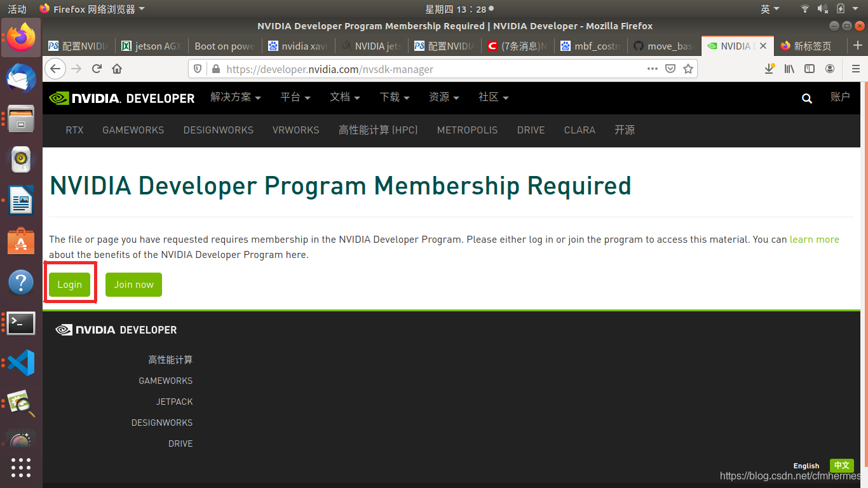Click the Firefox icon in the dock
Viewport: 868px width, 488px height.
(21, 37)
